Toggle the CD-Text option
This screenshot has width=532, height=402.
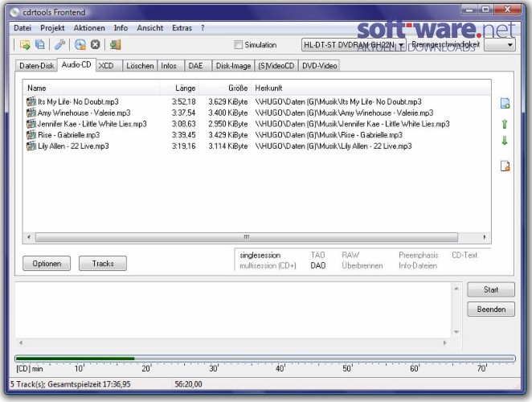464,255
